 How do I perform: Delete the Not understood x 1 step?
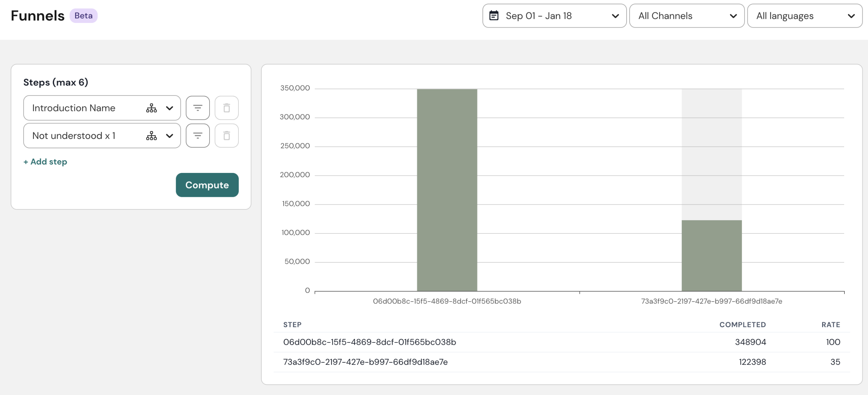226,136
